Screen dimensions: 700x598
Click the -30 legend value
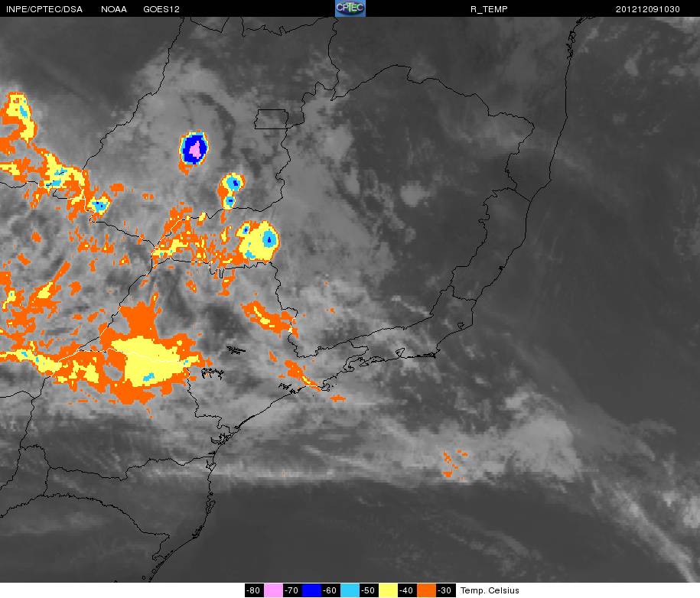[x=444, y=590]
